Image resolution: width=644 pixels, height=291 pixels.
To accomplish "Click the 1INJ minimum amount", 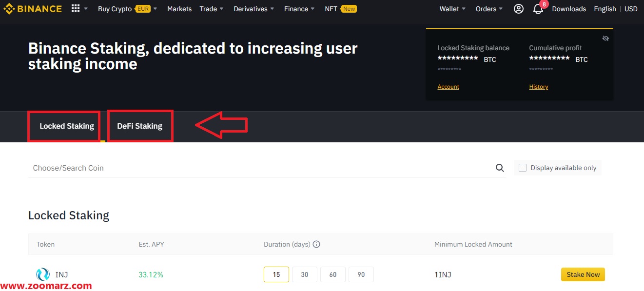I will click(443, 274).
